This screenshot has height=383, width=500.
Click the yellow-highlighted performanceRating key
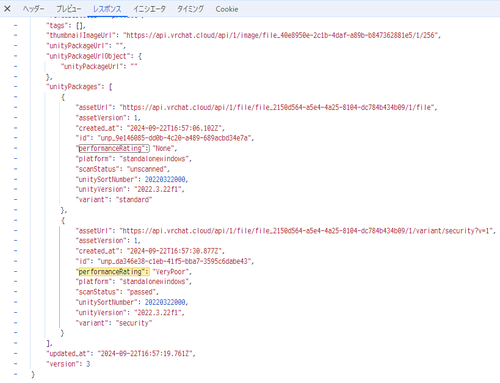click(113, 272)
